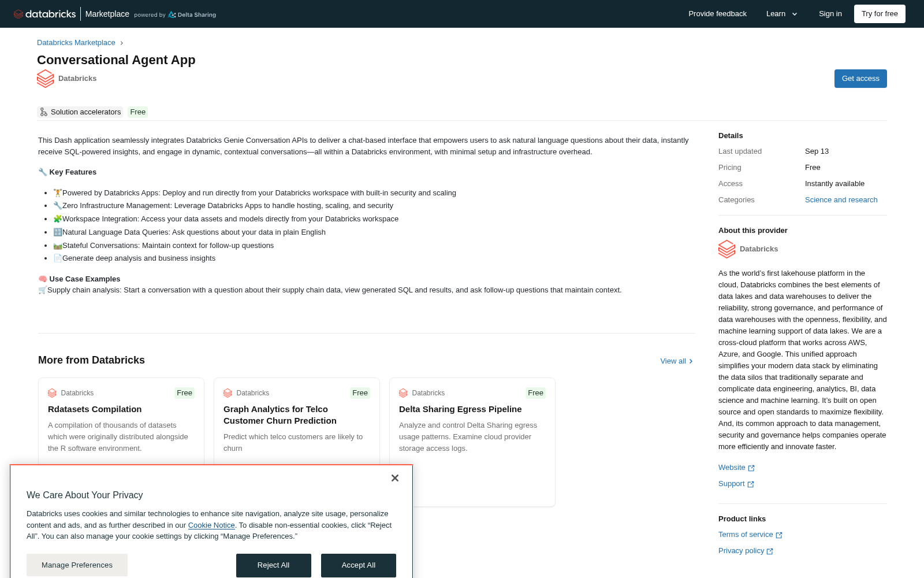
Task: Click the Free tag beside Solution accelerators
Action: tap(137, 112)
